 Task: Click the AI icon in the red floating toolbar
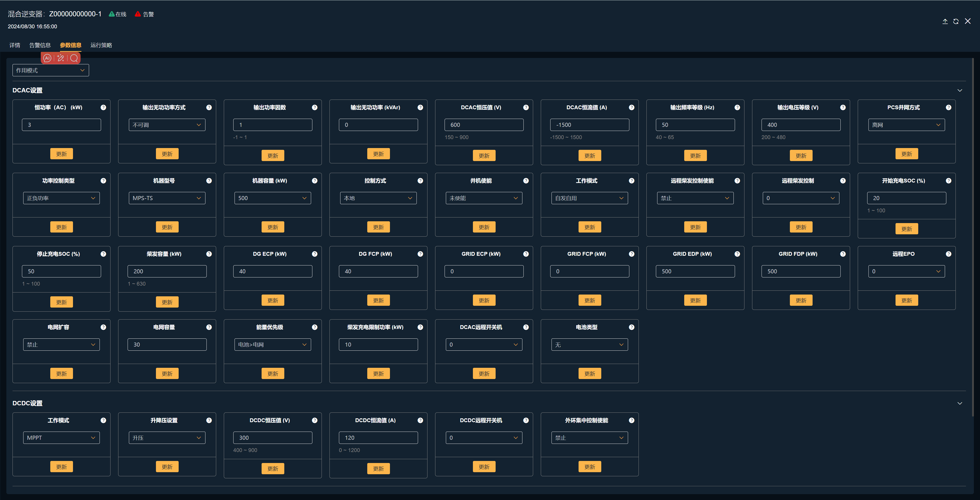[x=47, y=58]
